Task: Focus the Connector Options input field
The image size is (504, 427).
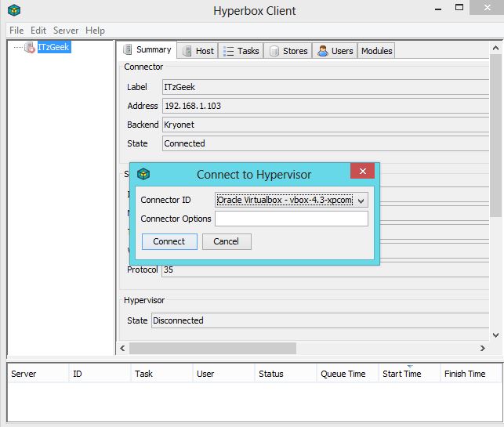Action: click(x=292, y=219)
